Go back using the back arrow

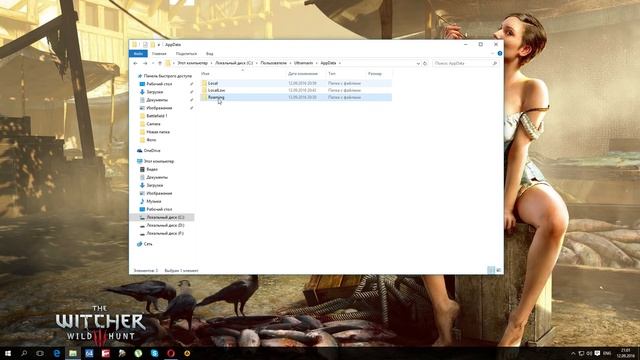pyautogui.click(x=135, y=63)
